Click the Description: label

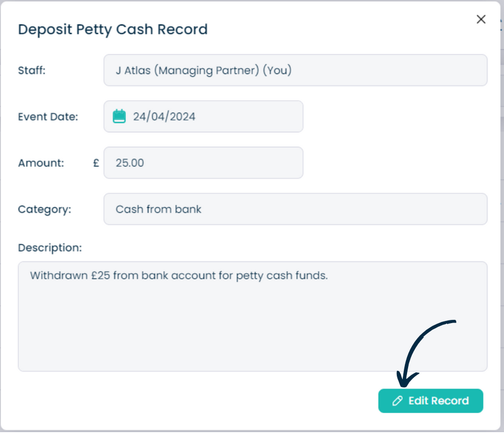[50, 248]
